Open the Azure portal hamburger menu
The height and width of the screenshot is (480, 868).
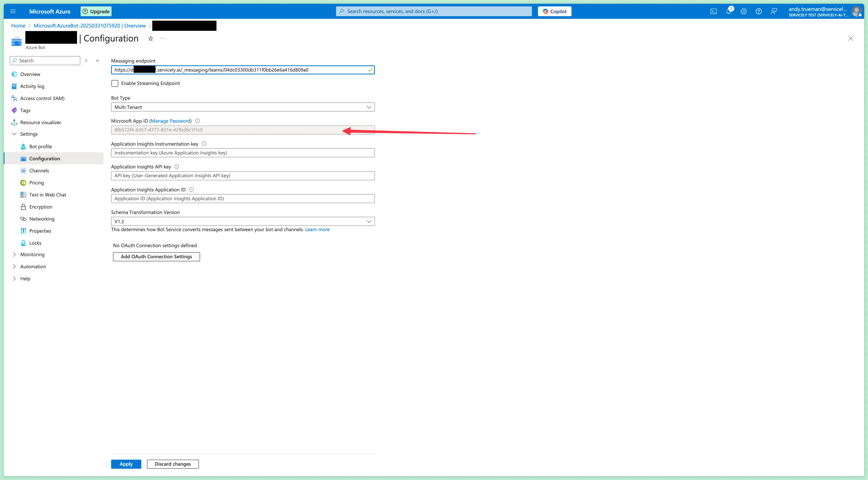point(13,11)
